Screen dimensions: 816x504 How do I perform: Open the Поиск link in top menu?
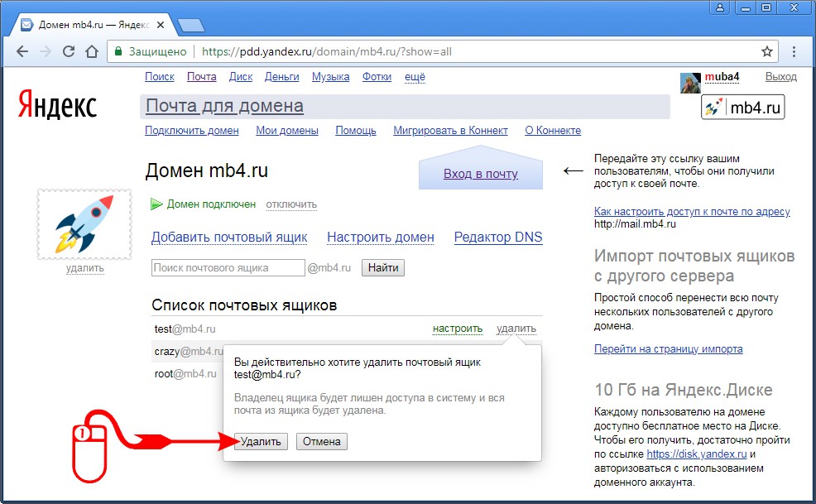[x=159, y=76]
